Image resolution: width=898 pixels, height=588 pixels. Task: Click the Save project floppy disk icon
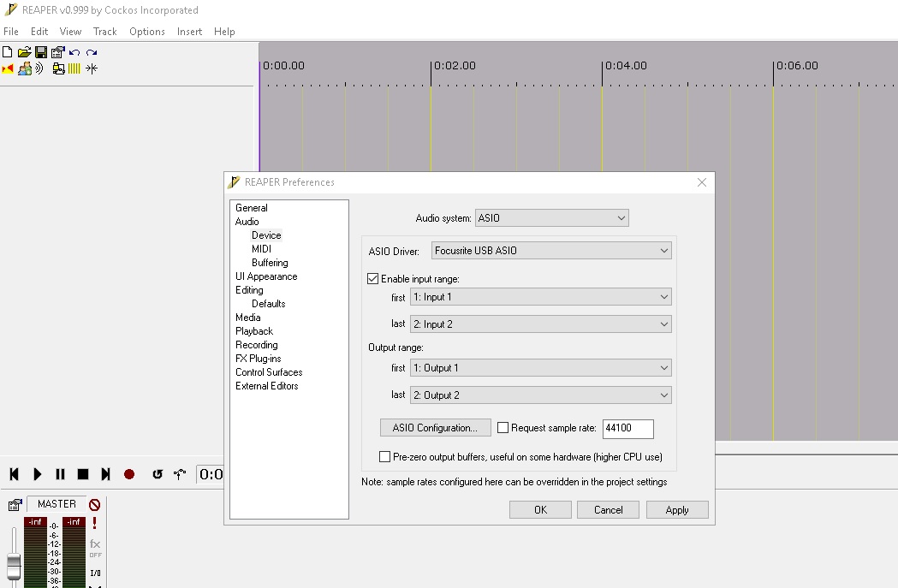point(40,52)
